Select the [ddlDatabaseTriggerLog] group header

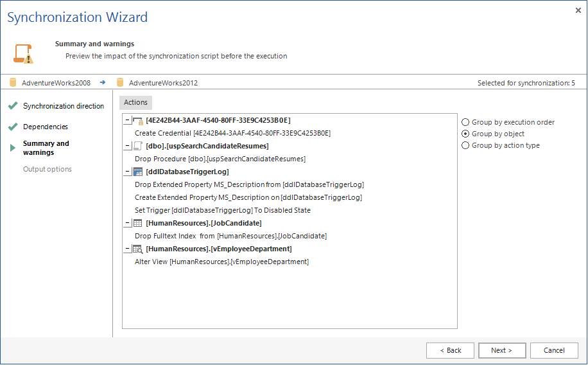pos(187,172)
